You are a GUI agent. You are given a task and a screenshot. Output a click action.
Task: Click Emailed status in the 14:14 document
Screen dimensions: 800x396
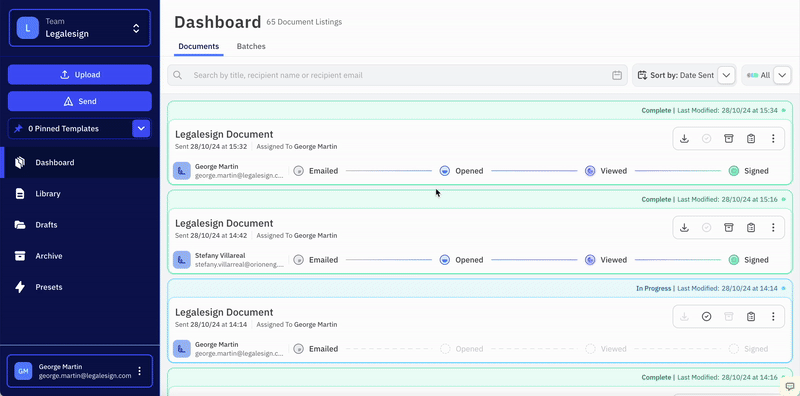316,349
